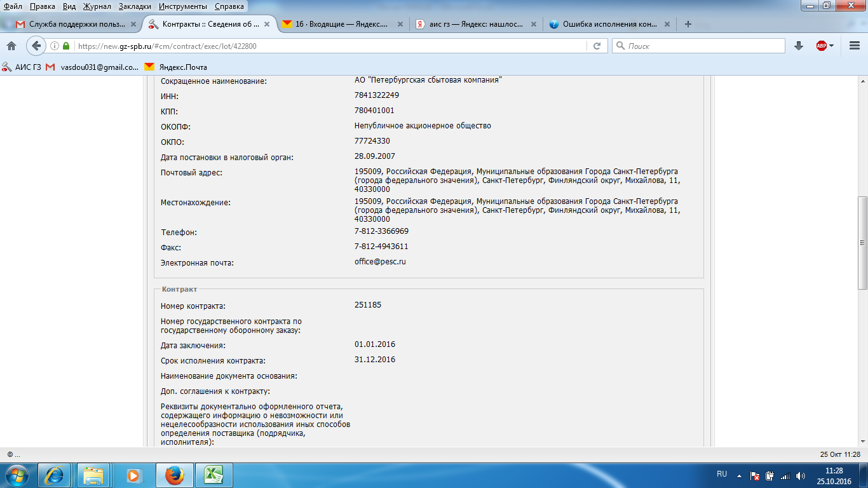Open the Правка menu
Viewport: 868px width, 488px height.
(43, 6)
